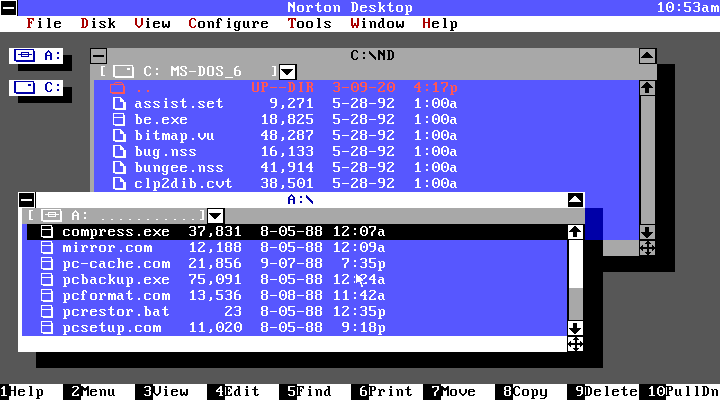
Task: Click the size value 75,091 of pcbackup.exe
Action: [215, 280]
